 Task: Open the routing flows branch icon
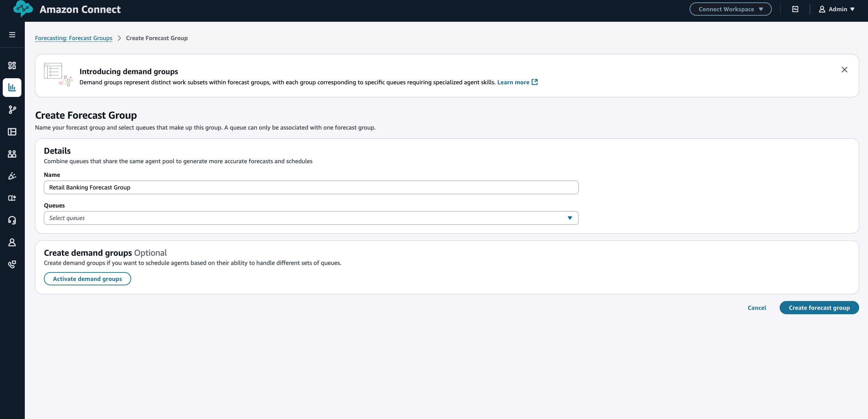coord(12,110)
